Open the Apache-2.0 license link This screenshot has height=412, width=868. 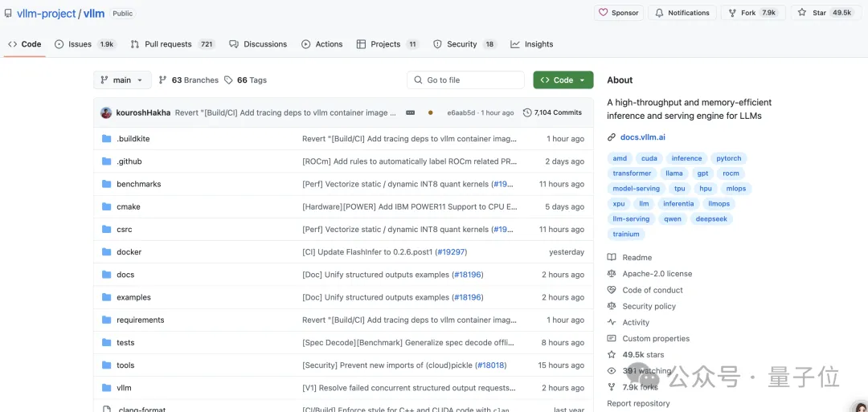[x=657, y=274]
